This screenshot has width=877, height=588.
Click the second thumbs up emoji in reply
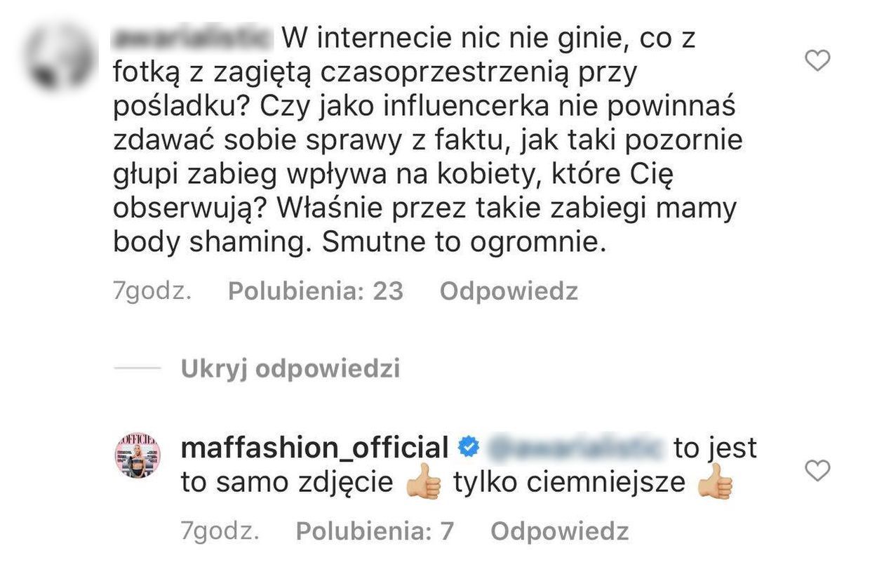[714, 481]
